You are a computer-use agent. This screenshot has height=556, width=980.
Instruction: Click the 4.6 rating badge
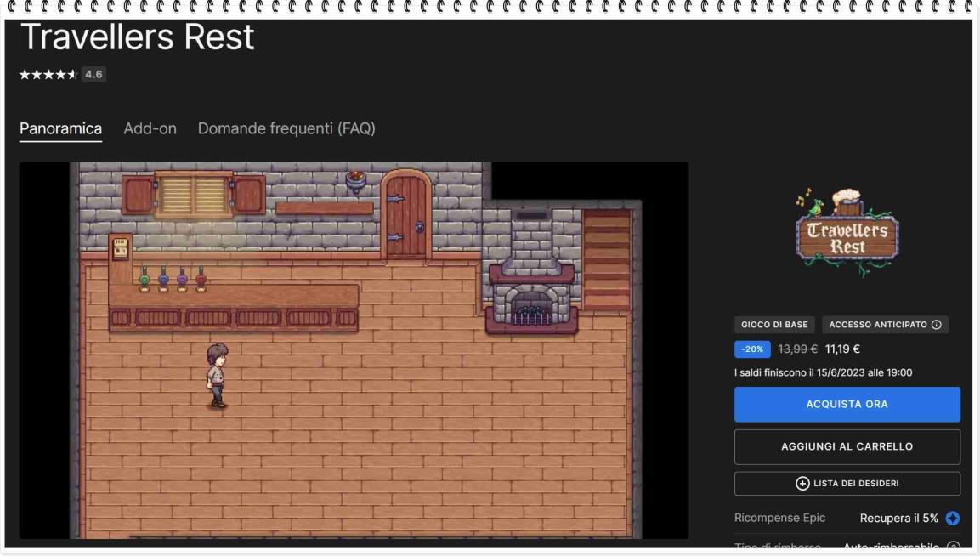[93, 75]
